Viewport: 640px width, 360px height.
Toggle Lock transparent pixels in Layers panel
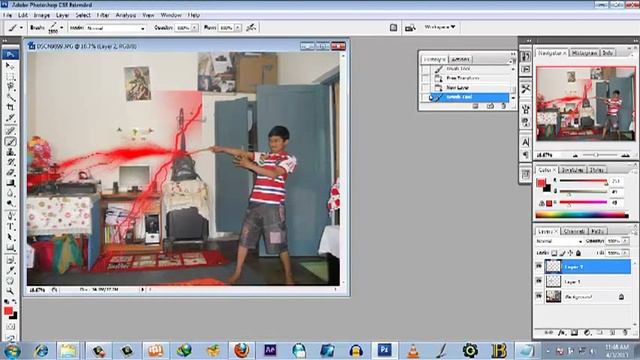[x=554, y=253]
